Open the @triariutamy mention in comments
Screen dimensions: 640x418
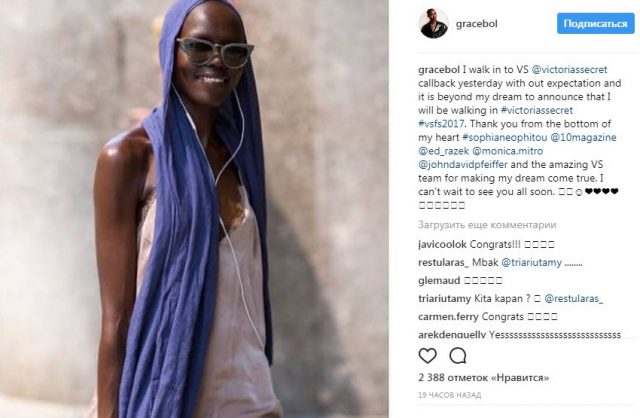(531, 262)
